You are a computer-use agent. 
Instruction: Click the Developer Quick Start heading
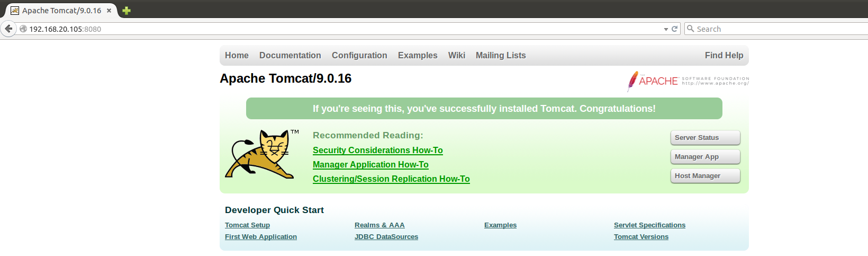pyautogui.click(x=274, y=210)
